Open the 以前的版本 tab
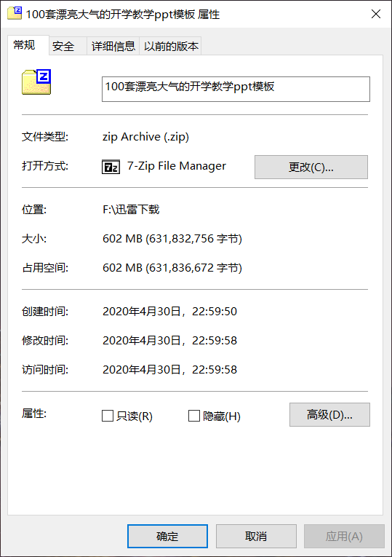This screenshot has width=392, height=557. [x=171, y=46]
